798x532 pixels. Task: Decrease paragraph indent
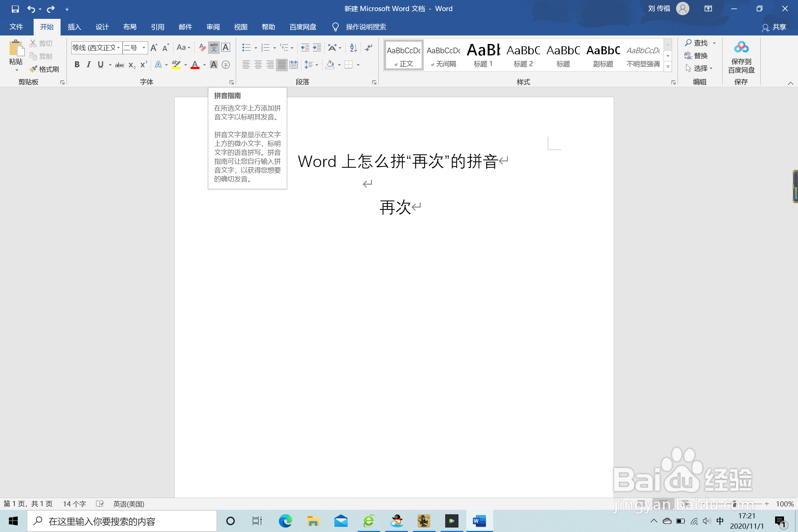click(305, 48)
